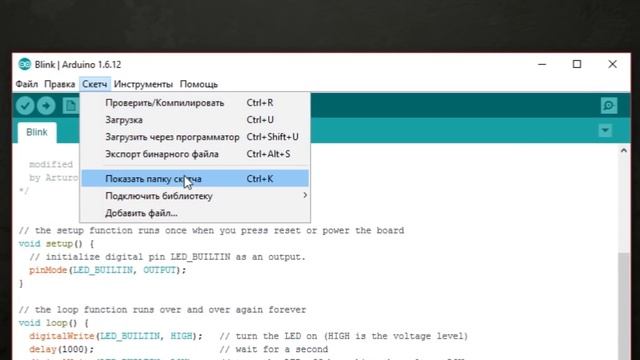640x360 pixels.
Task: Select Загрузить через программатор
Action: (195, 137)
